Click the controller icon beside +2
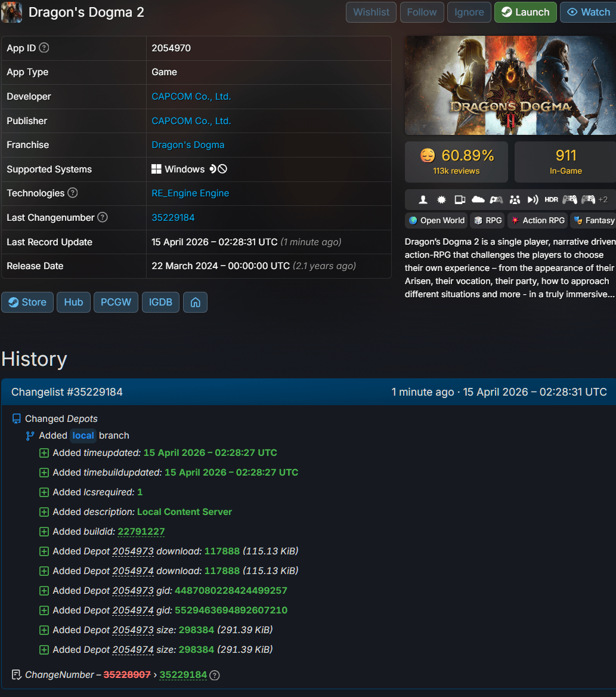Viewport: 616px width, 697px height. [588, 199]
